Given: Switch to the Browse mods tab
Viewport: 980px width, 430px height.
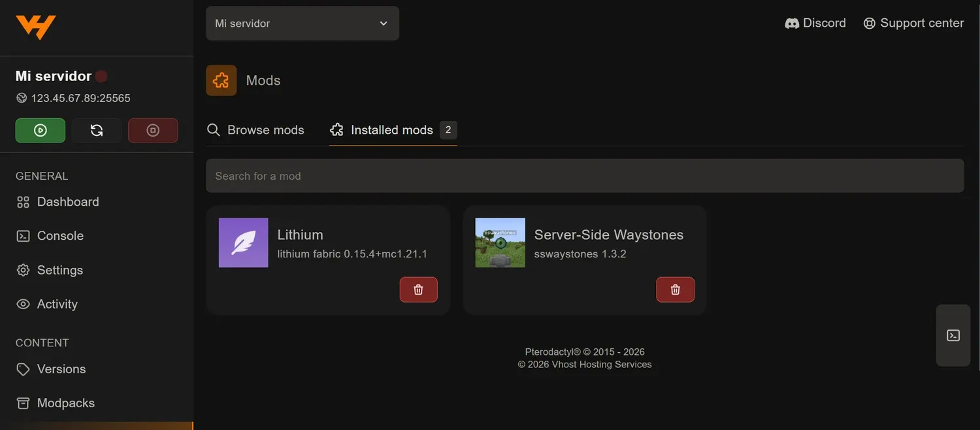Looking at the screenshot, I should coord(255,130).
